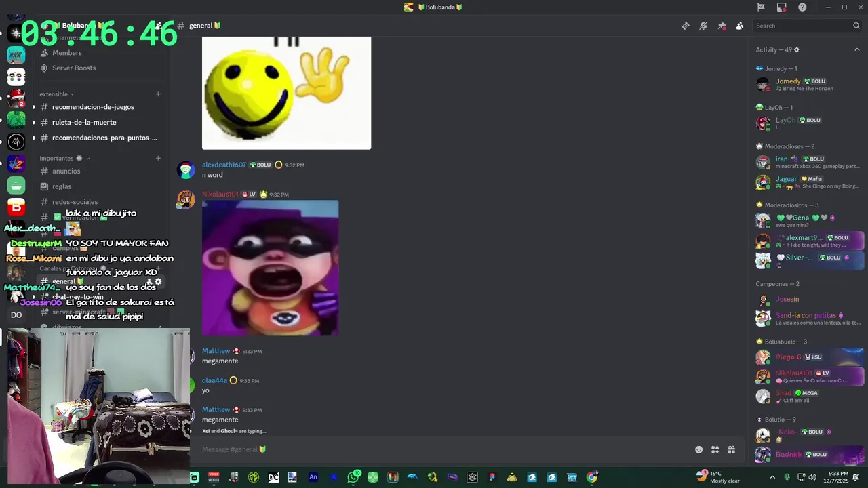Open WhatsApp from taskbar
The width and height of the screenshot is (868, 488).
click(x=353, y=477)
